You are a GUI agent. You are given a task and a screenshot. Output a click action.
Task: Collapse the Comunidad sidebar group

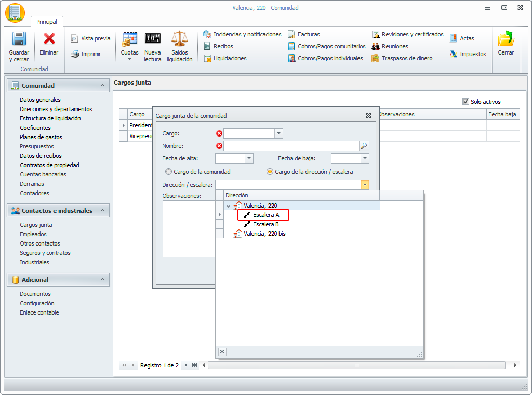pos(102,85)
